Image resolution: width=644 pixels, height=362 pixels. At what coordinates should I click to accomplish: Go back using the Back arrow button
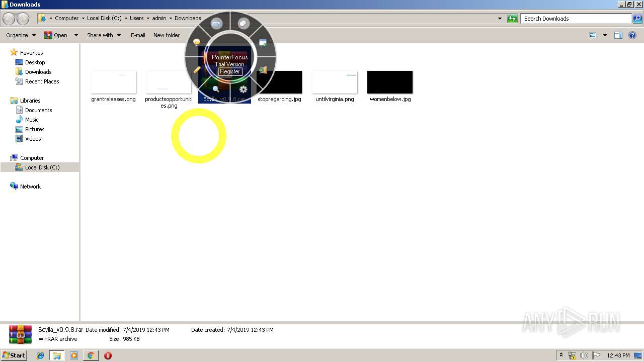click(9, 19)
